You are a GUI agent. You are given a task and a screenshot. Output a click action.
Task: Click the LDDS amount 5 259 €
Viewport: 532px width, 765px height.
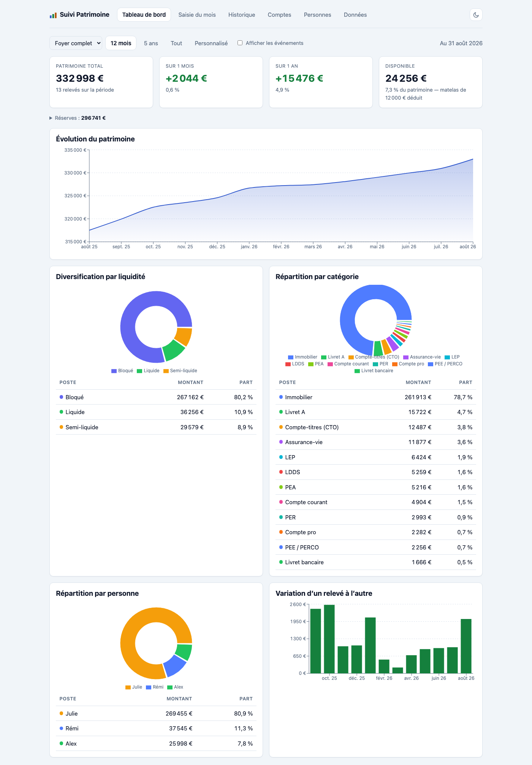click(421, 472)
